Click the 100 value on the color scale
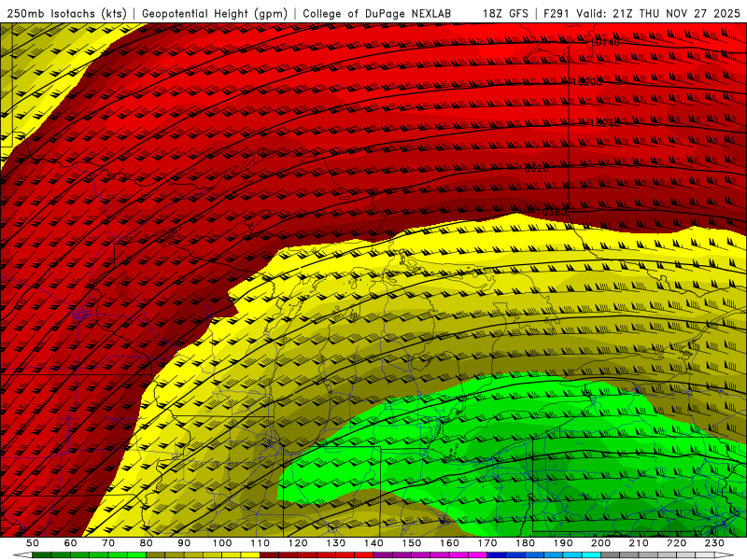 coord(222,543)
